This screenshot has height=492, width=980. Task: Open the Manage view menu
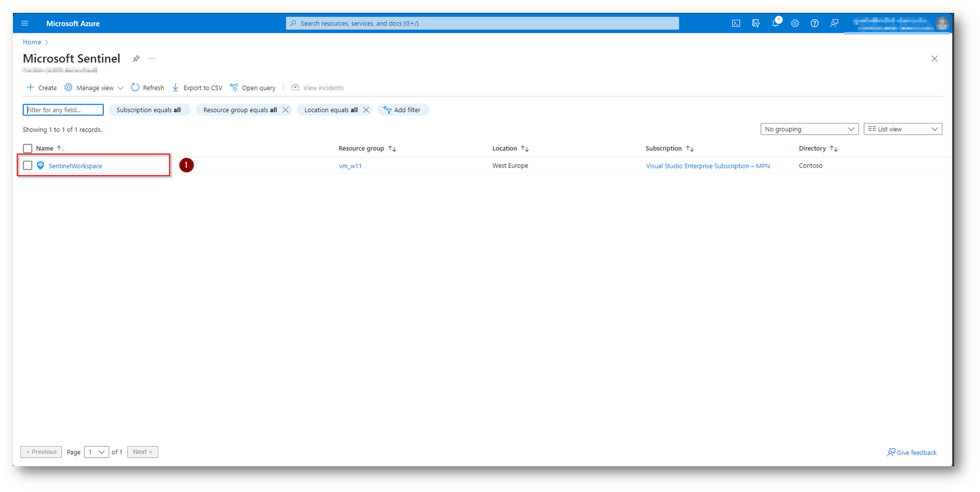tap(94, 88)
